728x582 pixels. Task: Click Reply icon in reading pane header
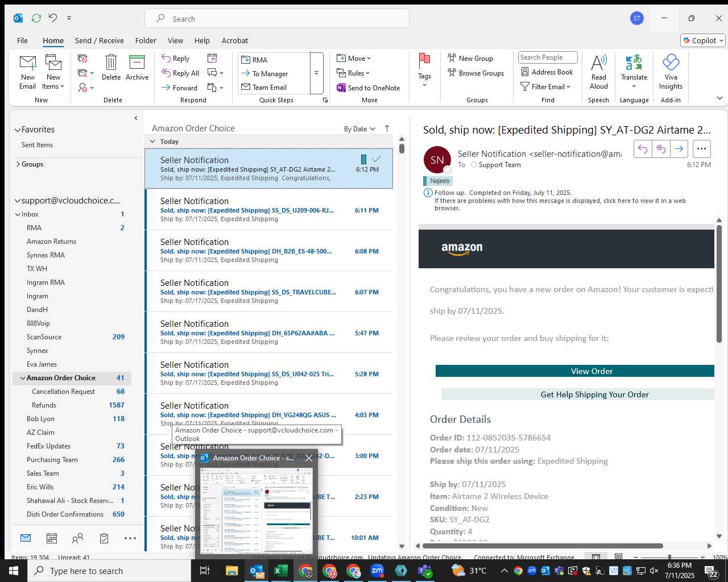tap(643, 149)
